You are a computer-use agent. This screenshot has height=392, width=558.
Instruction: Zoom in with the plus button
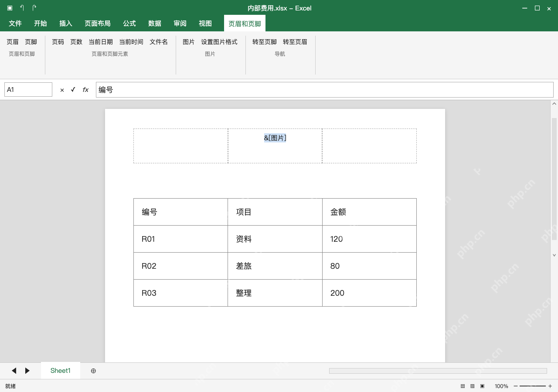(x=550, y=386)
